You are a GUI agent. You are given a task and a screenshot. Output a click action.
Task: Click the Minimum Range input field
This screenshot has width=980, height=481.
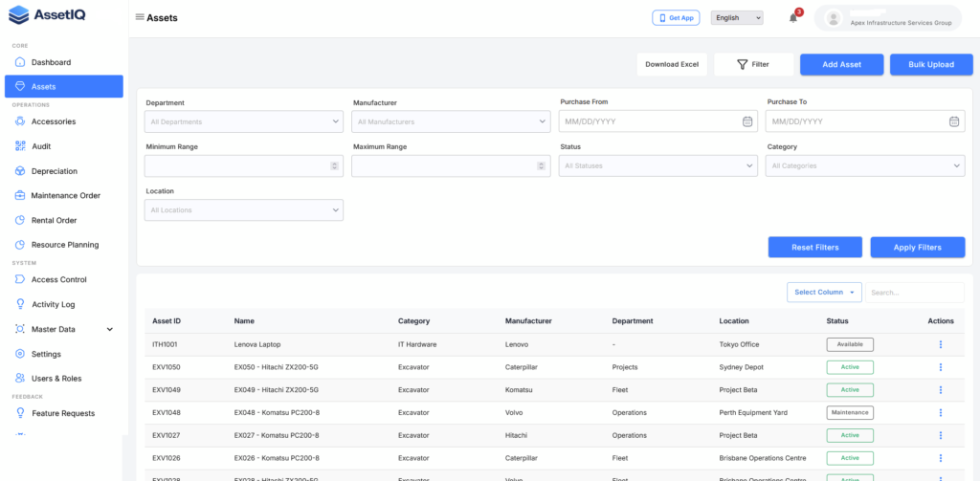coord(244,166)
